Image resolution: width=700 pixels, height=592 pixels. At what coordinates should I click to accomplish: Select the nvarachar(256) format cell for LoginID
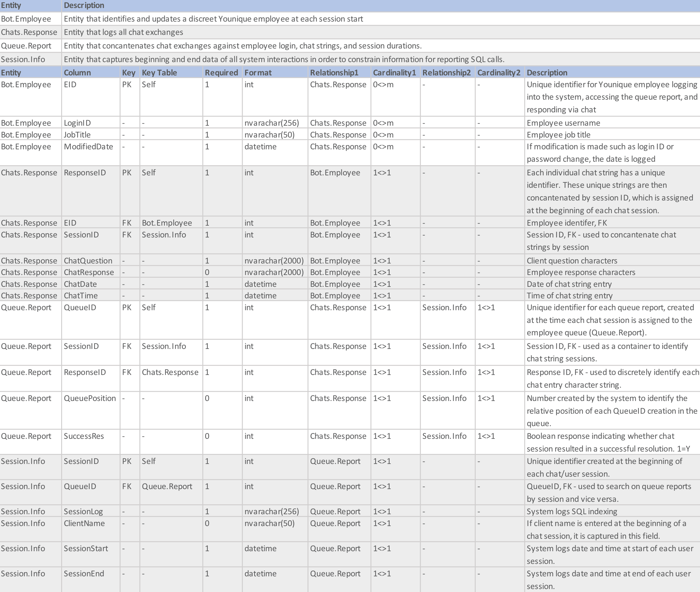point(275,122)
